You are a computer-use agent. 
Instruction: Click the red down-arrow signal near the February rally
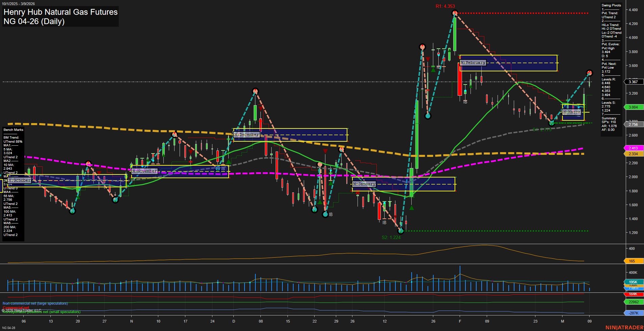pos(428,59)
